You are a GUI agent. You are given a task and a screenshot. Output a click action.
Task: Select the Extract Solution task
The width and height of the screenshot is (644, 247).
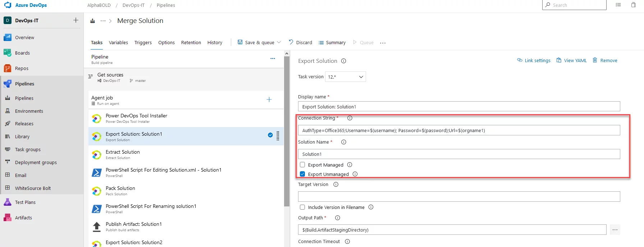click(x=186, y=154)
